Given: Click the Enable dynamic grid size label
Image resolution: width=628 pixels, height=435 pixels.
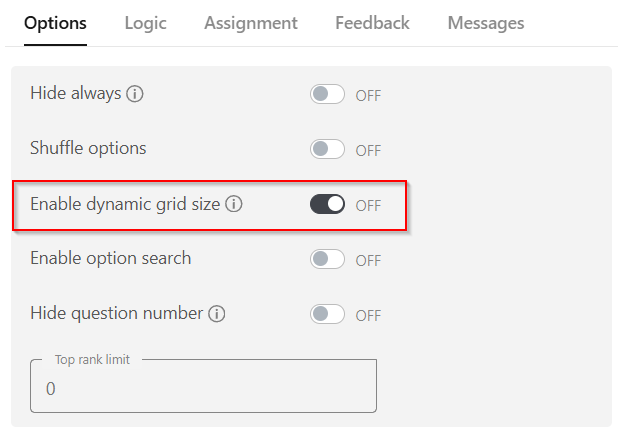Looking at the screenshot, I should pyautogui.click(x=125, y=204).
